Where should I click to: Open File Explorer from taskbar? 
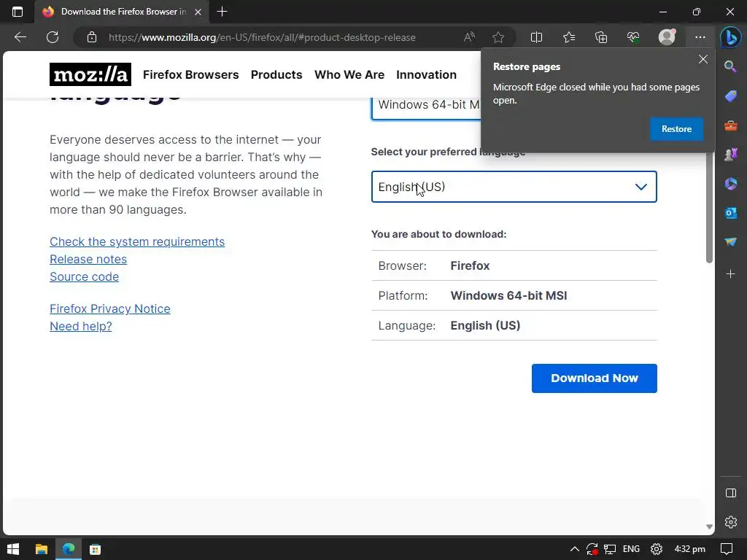coord(42,549)
